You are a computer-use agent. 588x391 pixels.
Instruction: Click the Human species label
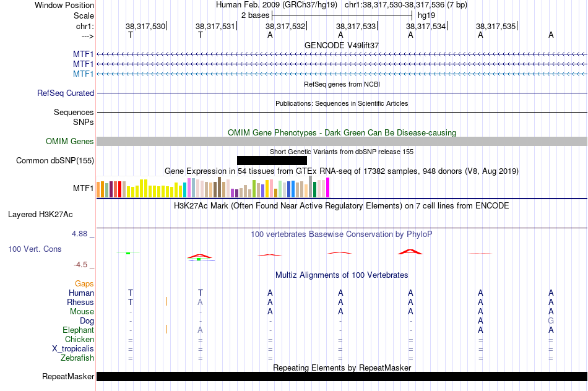81,293
